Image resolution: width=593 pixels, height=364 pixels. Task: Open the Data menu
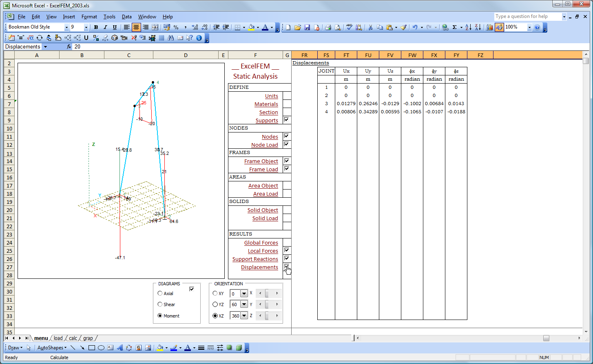click(127, 17)
